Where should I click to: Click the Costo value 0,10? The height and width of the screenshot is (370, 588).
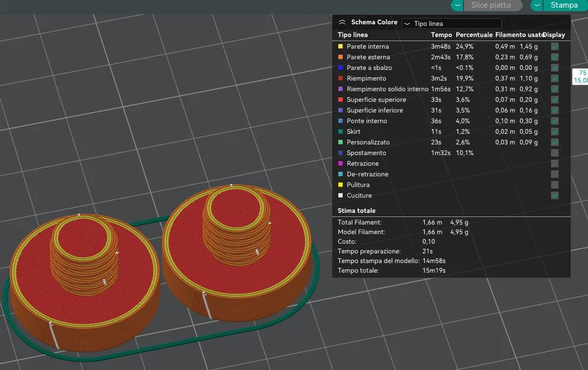click(x=429, y=242)
